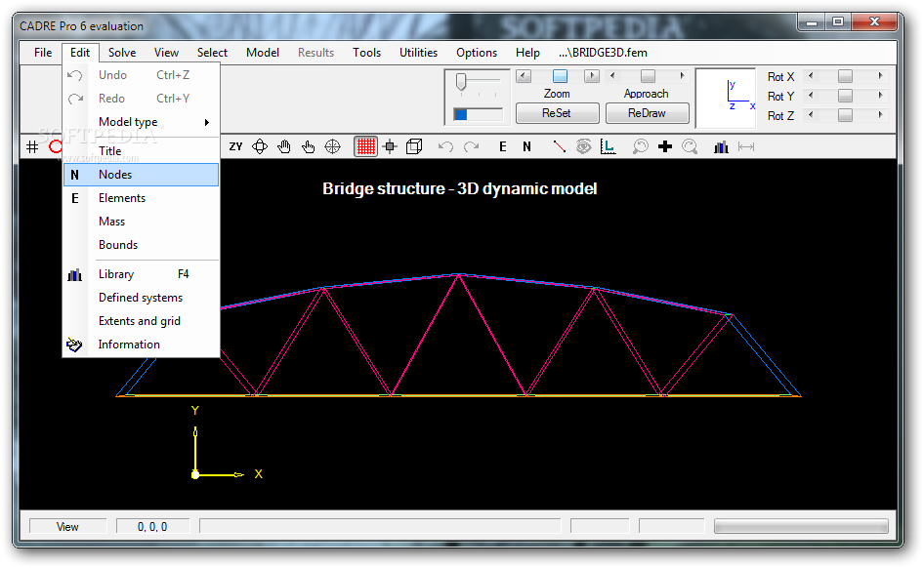Click the eye visibility toolbar icon

click(583, 146)
